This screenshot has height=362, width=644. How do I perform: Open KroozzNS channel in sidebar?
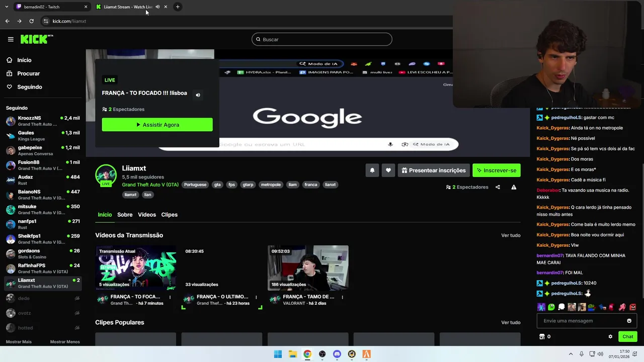coord(43,121)
